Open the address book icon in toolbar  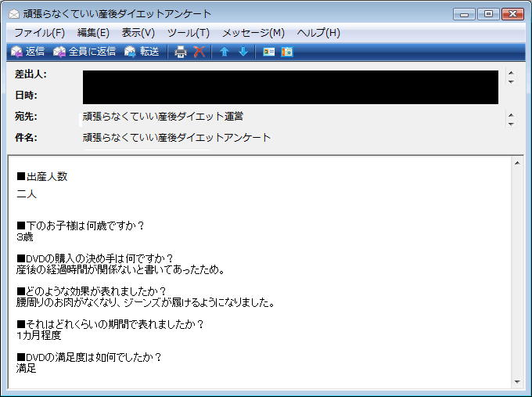268,52
